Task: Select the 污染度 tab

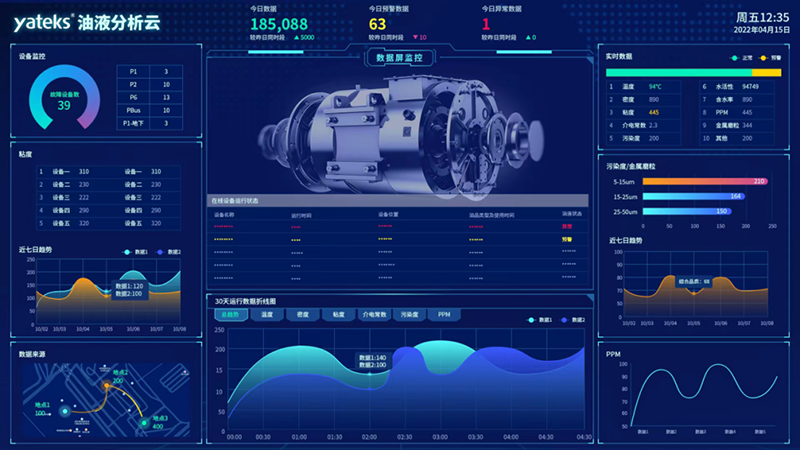Action: pyautogui.click(x=409, y=314)
